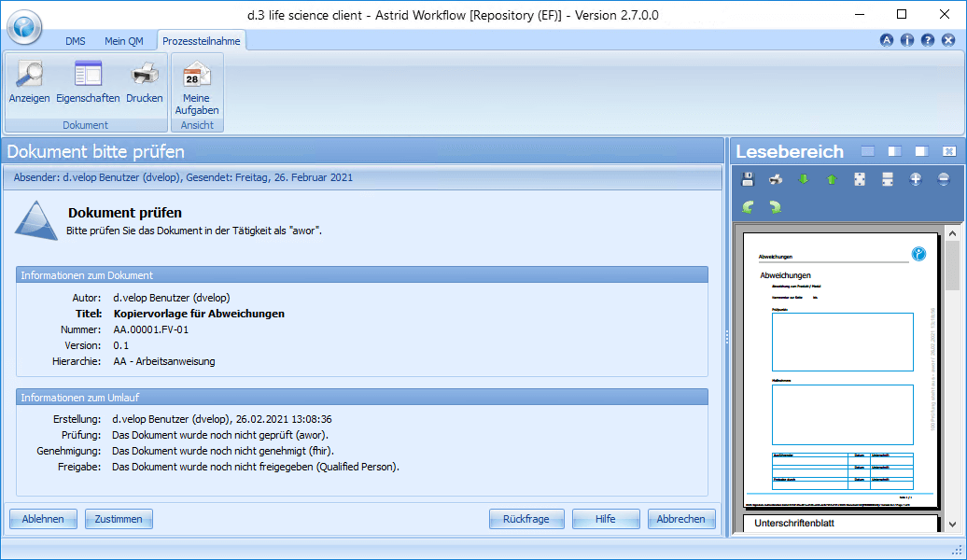Screen dimensions: 967x560
Task: Set Lesebereich to the first layout icon
Action: [x=868, y=152]
